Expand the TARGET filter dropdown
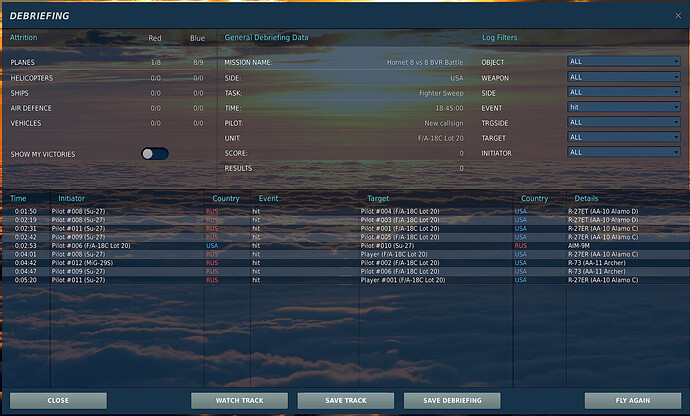 (x=624, y=137)
